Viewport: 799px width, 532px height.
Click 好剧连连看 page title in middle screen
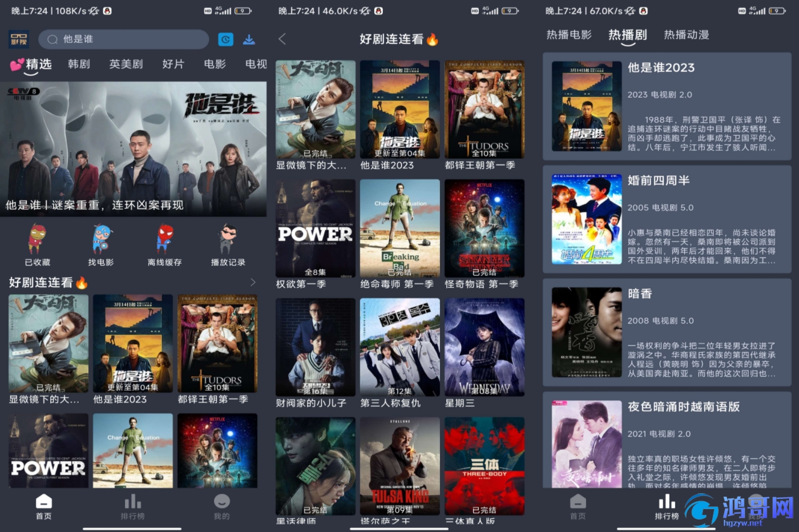tap(399, 39)
